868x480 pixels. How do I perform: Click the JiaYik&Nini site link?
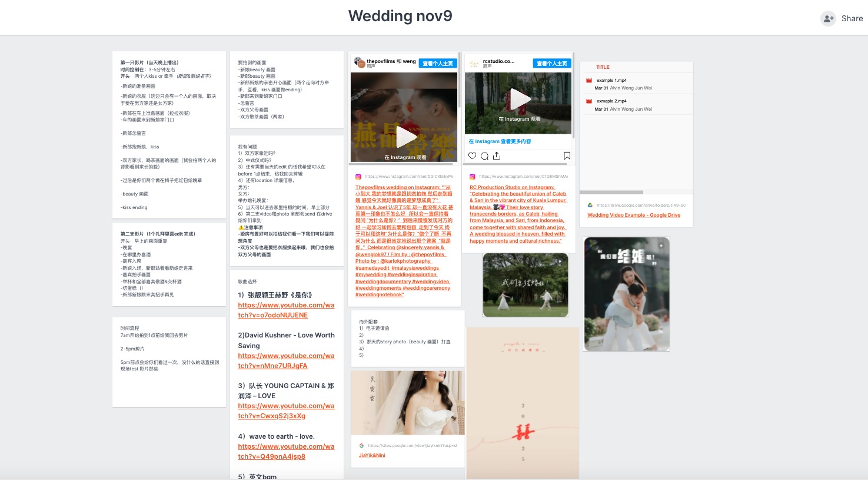372,455
